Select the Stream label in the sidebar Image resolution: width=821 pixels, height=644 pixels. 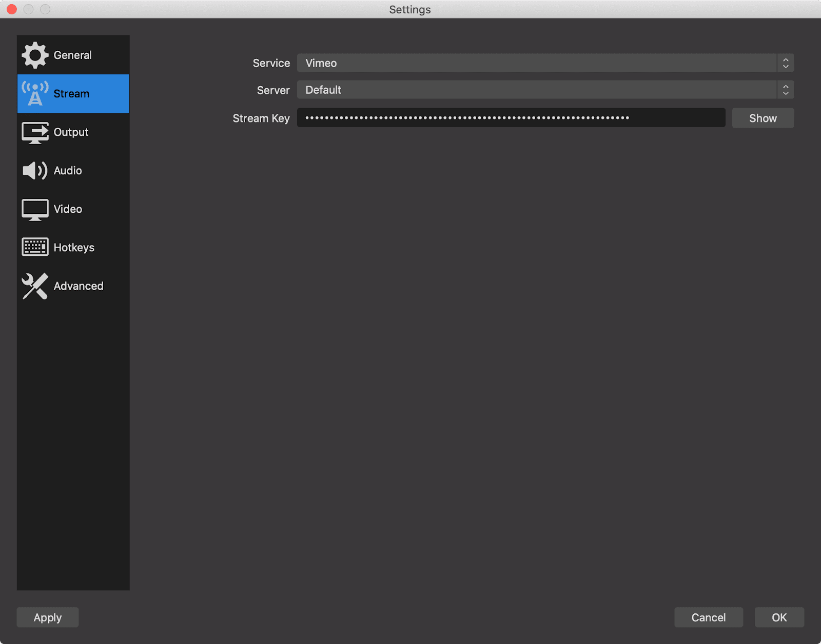click(71, 94)
